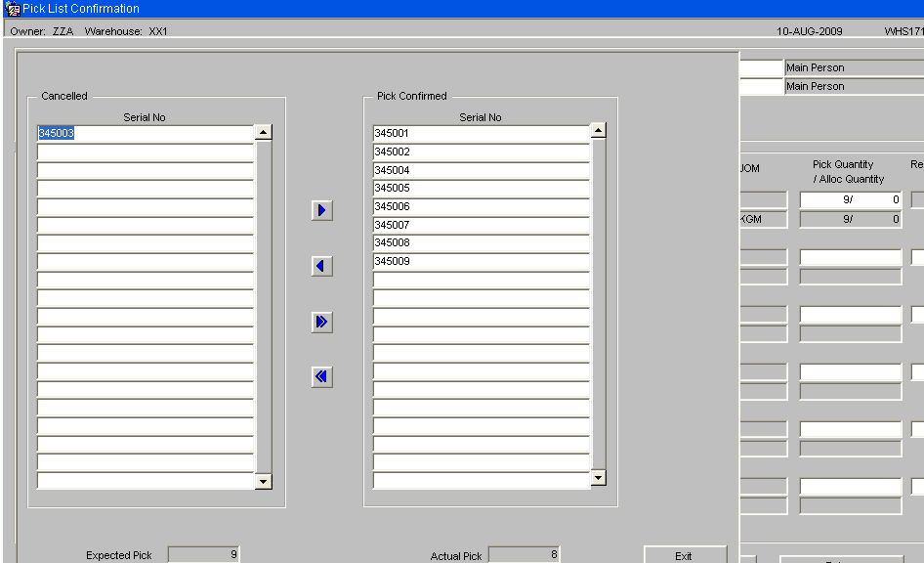Click first Main Person field in background form

(855, 67)
